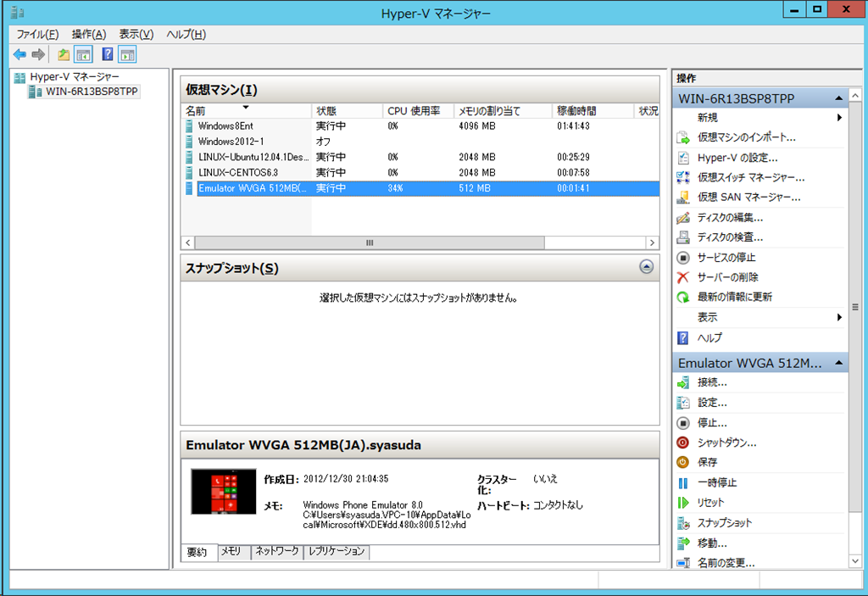The width and height of the screenshot is (868, 596).
Task: Select the Emulator WVGA 512MB row
Action: [x=420, y=188]
